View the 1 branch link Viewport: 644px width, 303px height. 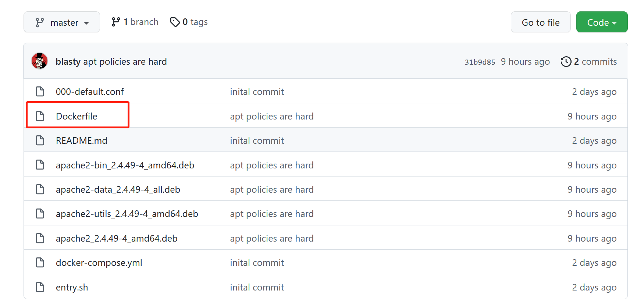tap(135, 22)
